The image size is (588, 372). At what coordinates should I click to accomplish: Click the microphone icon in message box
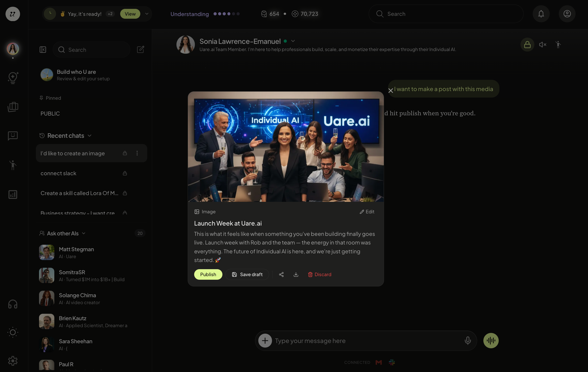(x=468, y=340)
